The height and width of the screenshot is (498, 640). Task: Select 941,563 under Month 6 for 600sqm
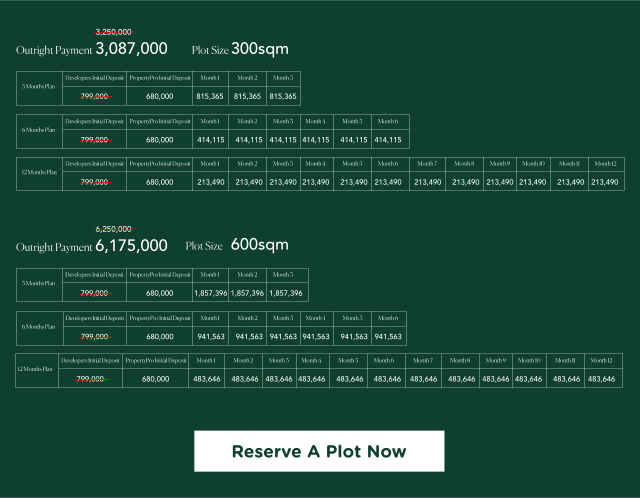point(387,337)
